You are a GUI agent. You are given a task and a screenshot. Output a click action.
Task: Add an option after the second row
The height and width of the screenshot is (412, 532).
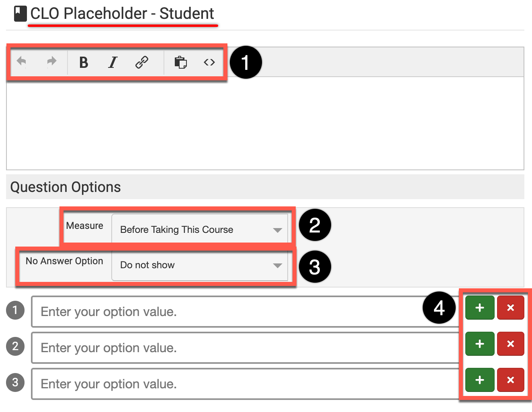pos(480,344)
